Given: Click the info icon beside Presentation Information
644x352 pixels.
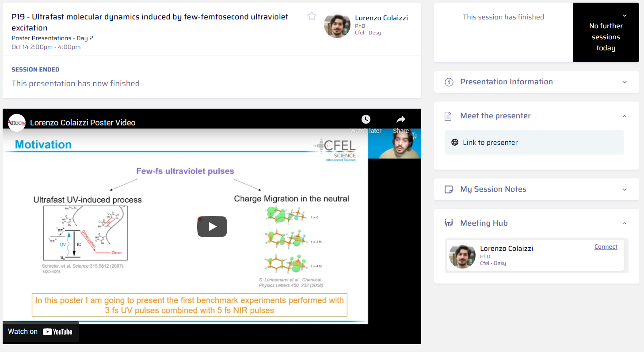Looking at the screenshot, I should tap(449, 82).
